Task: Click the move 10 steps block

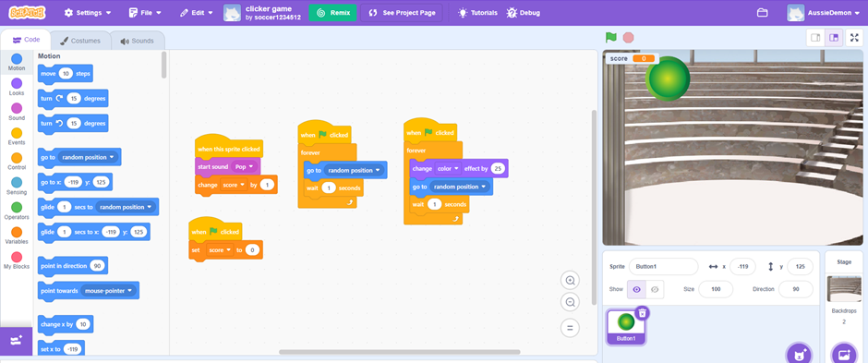Action: pyautogui.click(x=66, y=74)
